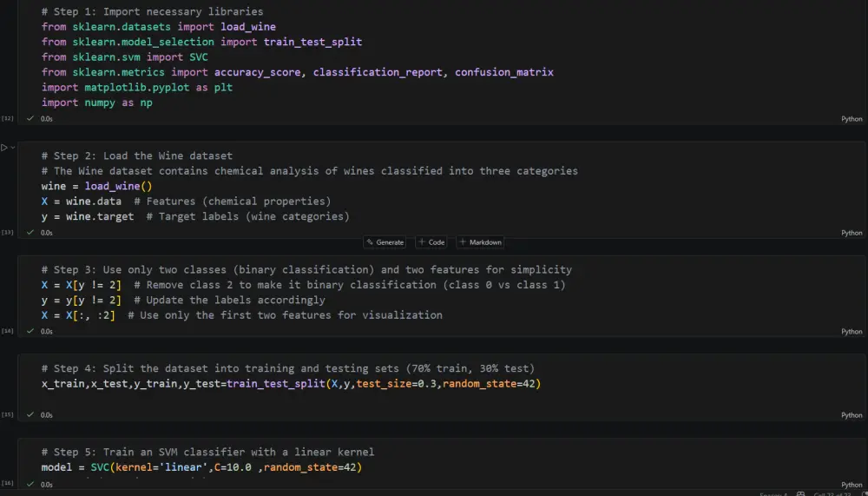Click execution count 12 beside imports cell

coord(7,119)
